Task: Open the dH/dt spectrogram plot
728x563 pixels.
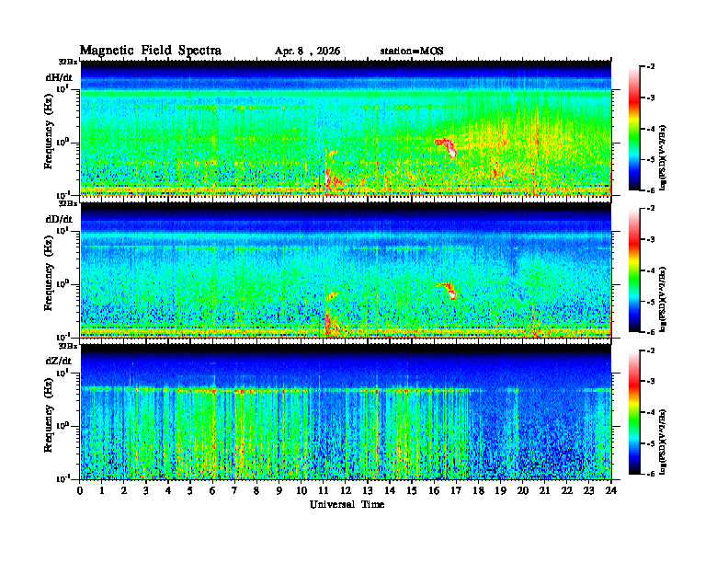Action: [x=346, y=128]
